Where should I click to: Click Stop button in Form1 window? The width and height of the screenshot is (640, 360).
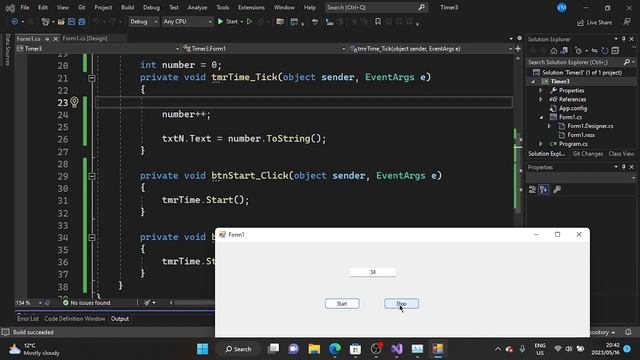click(x=401, y=304)
